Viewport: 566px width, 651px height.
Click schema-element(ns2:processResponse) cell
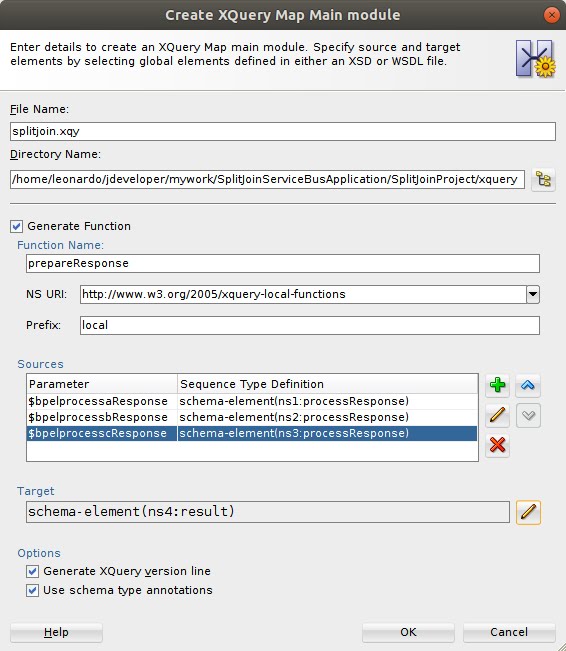327,417
